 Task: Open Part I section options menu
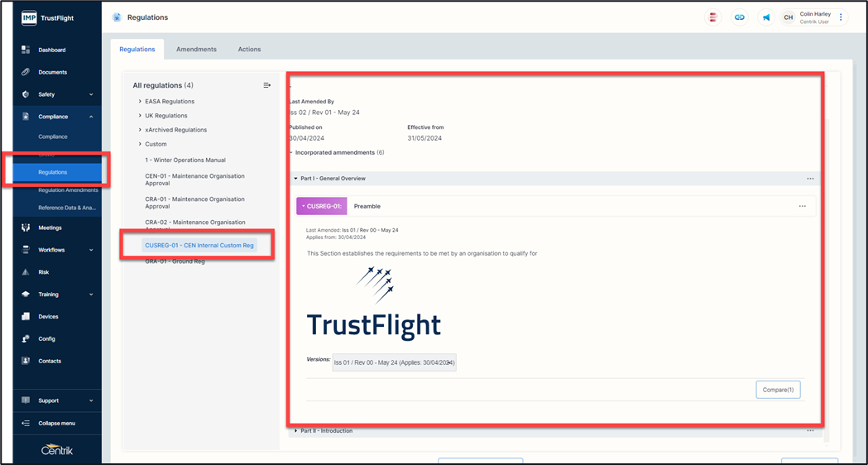[x=810, y=179]
